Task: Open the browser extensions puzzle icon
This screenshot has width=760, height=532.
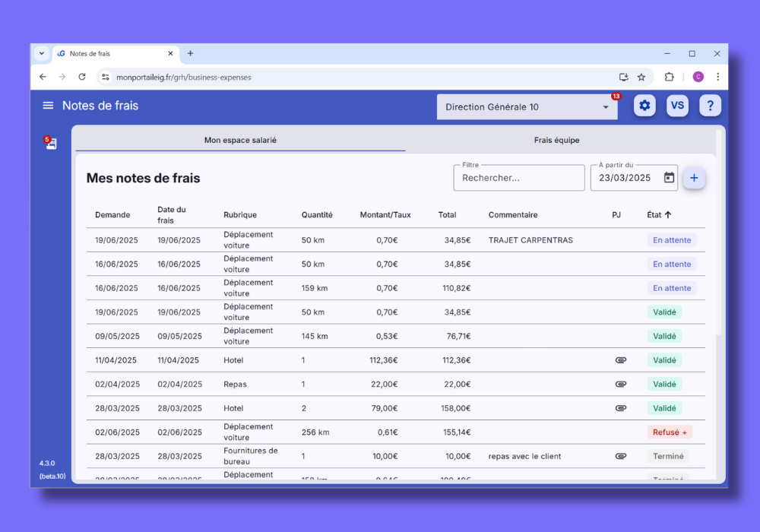Action: pyautogui.click(x=669, y=77)
